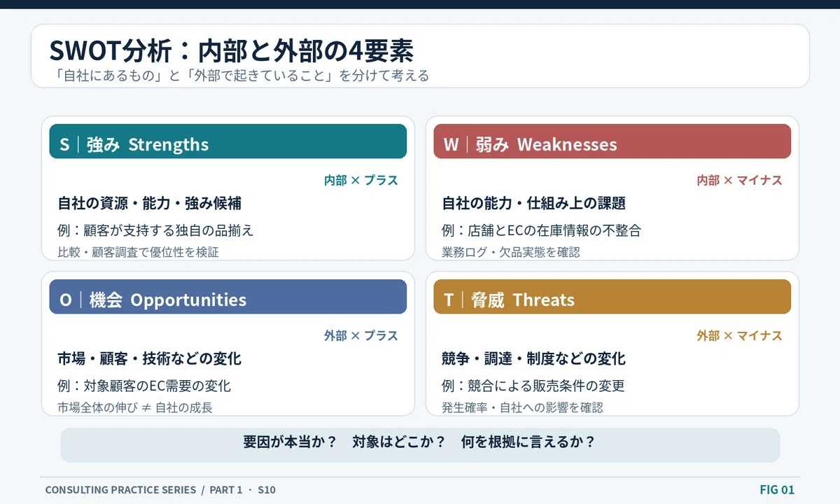Click the "O｜機会 Opportunities" header
This screenshot has width=840, height=504.
click(228, 297)
